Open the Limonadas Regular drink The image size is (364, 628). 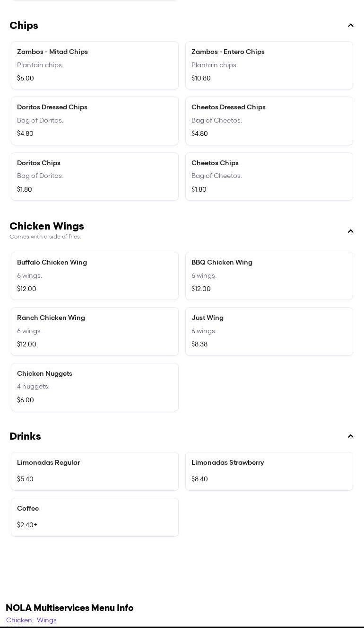pyautogui.click(x=95, y=471)
